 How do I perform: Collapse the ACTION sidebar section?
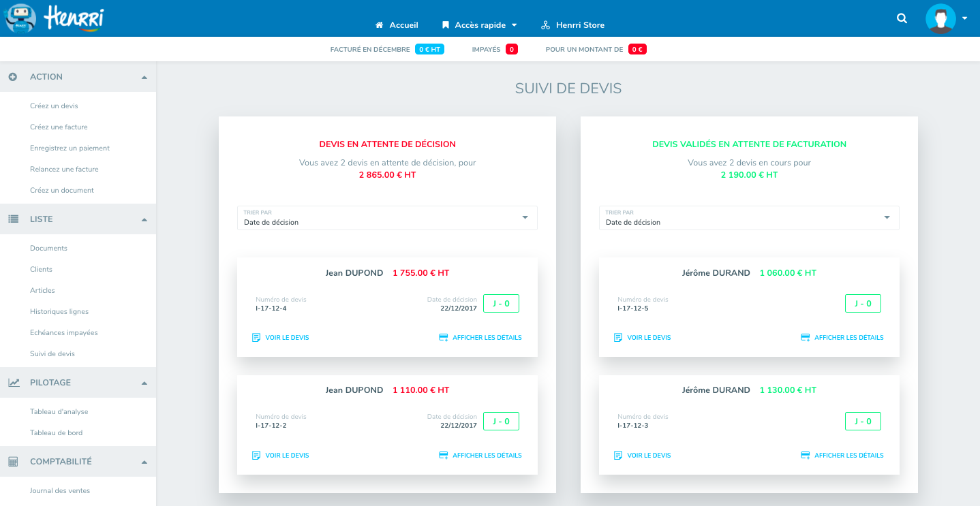pyautogui.click(x=144, y=78)
